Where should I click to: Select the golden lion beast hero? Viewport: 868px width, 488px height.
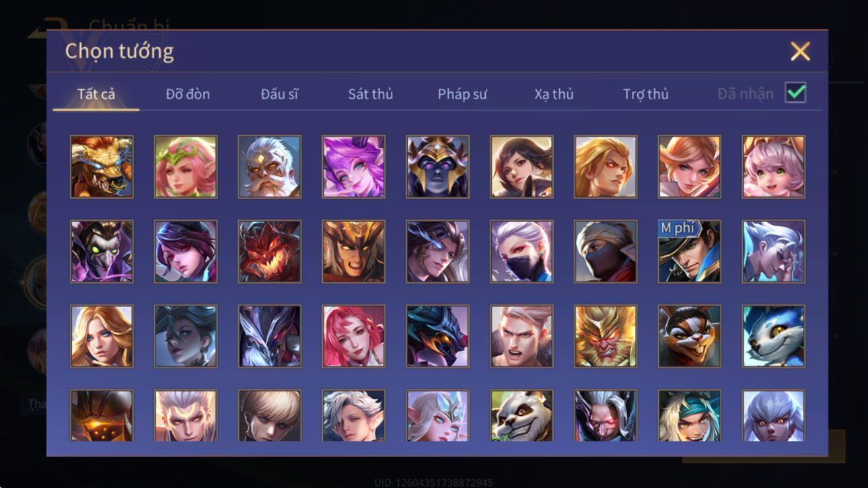coord(102,166)
